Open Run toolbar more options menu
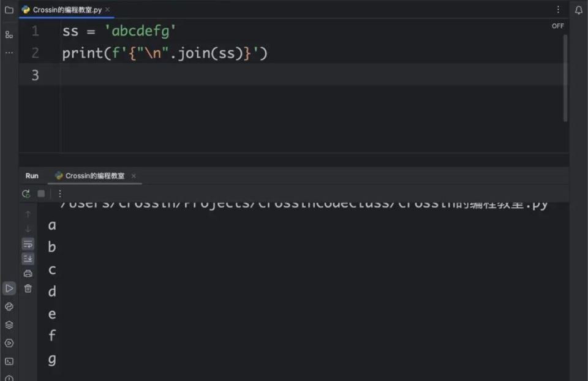588x381 pixels. pos(59,194)
